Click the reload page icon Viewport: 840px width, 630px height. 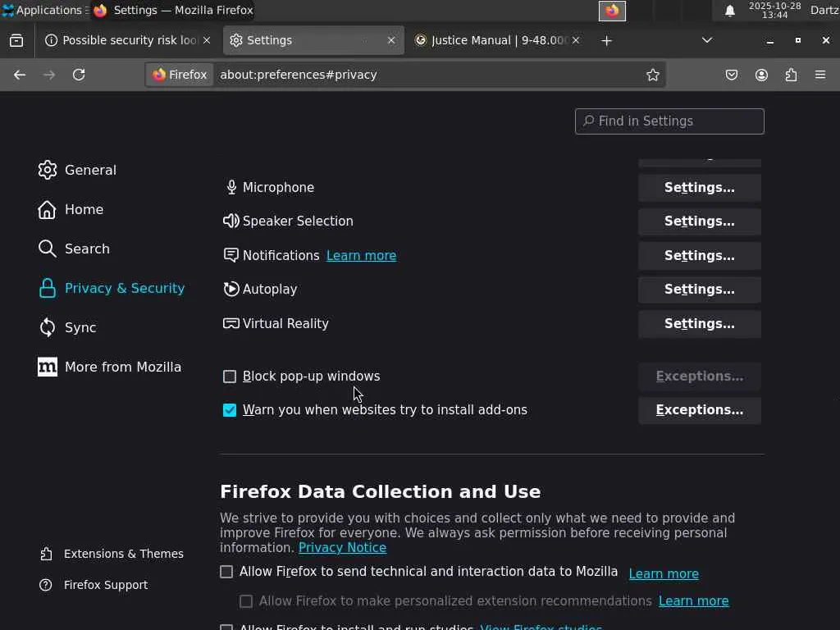tap(79, 75)
